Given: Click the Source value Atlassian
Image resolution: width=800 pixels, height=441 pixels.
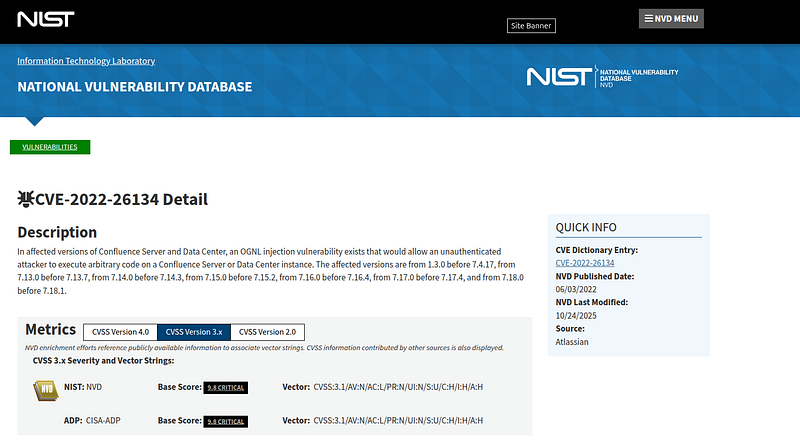Looking at the screenshot, I should (x=572, y=342).
